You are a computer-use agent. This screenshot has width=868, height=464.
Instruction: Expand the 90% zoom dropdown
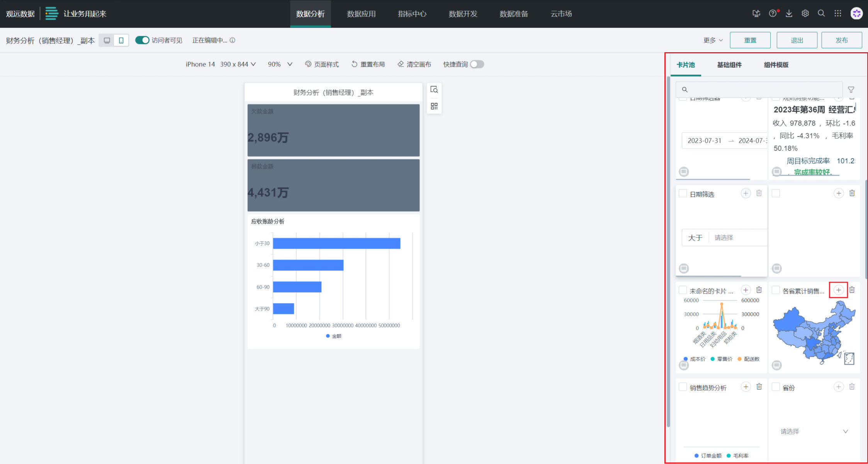280,64
